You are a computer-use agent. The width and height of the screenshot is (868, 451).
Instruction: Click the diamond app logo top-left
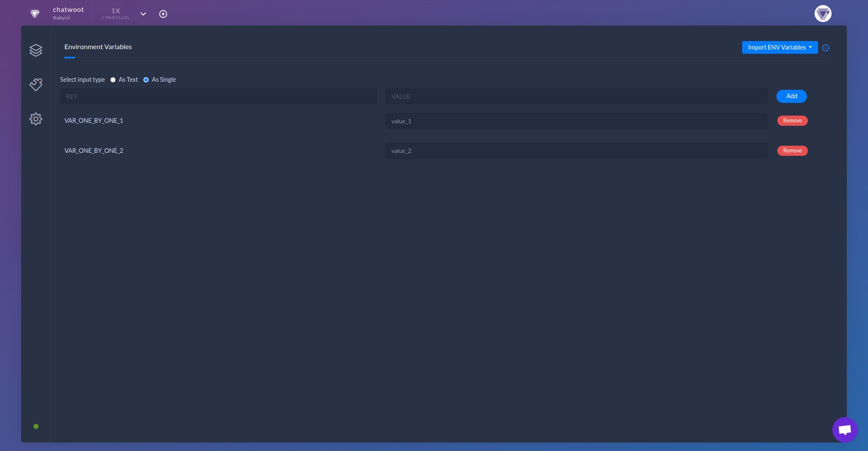36,14
